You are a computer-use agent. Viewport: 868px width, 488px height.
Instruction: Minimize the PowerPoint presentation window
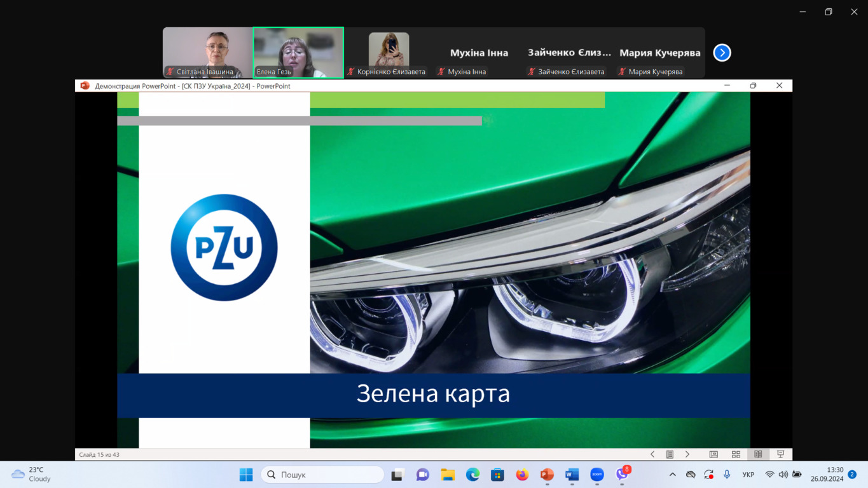727,86
